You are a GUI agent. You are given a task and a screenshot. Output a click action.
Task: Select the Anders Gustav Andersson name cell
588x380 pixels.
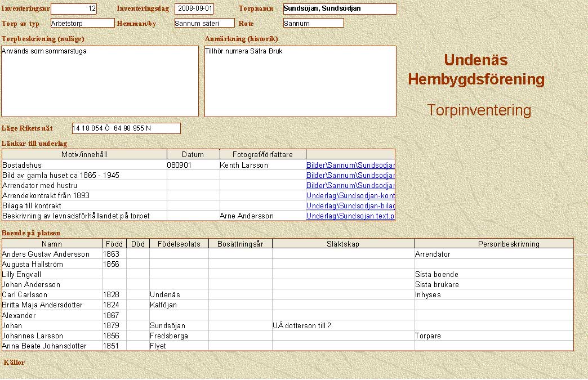coord(52,254)
